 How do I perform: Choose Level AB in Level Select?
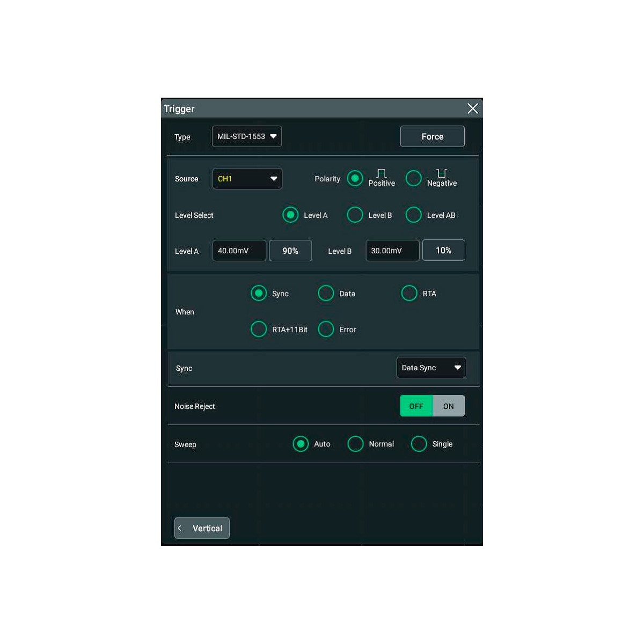413,215
